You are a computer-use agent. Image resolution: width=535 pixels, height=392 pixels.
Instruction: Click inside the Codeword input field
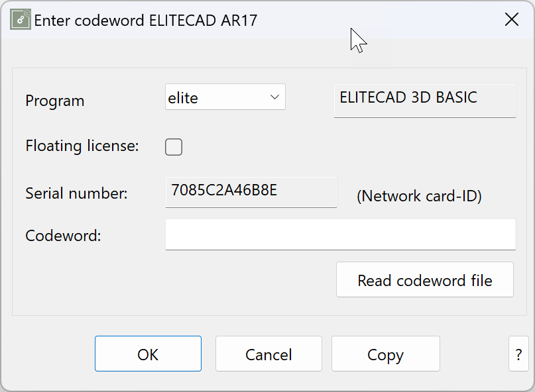pos(340,234)
